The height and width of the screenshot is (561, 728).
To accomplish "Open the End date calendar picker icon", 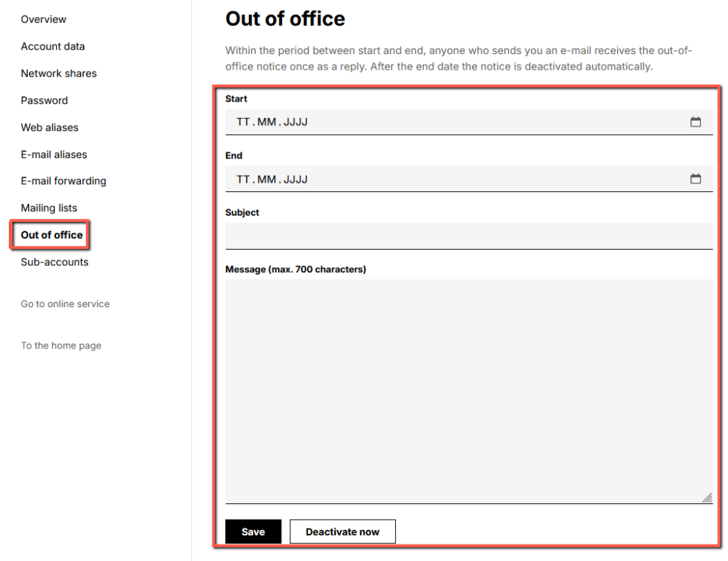I will point(695,178).
